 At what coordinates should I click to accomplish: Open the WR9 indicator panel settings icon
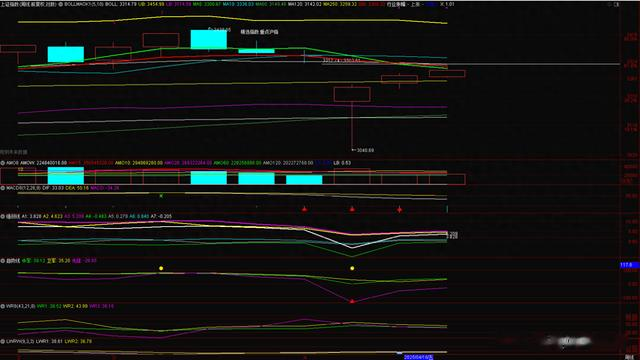3,306
